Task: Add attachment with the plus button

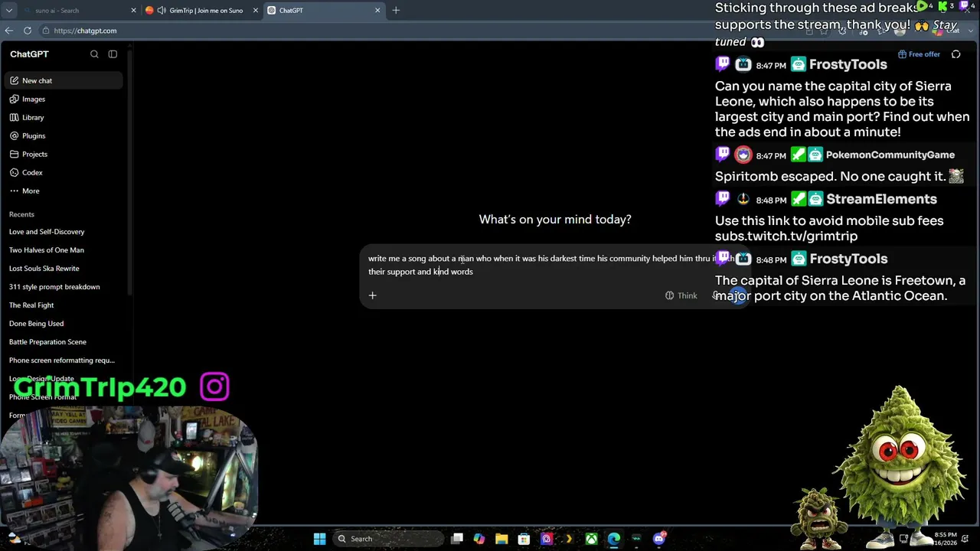Action: pos(373,295)
